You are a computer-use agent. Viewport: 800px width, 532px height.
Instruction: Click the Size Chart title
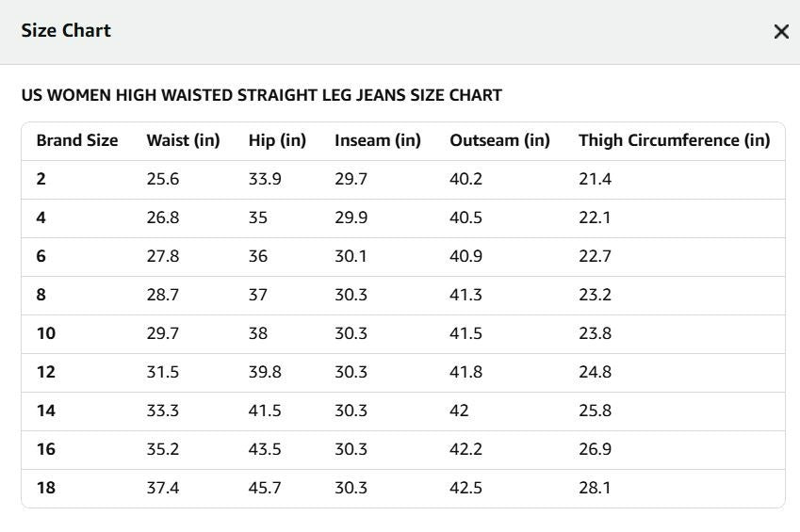point(66,31)
